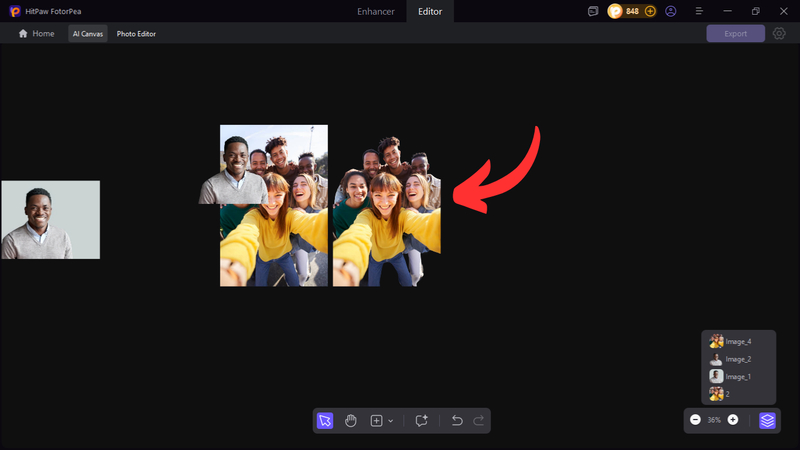This screenshot has height=450, width=800.
Task: Expand the add tool dropdown arrow
Action: (x=391, y=421)
